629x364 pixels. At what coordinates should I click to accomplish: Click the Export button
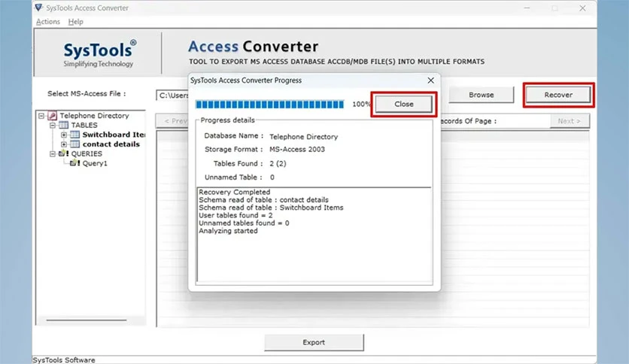click(x=314, y=342)
